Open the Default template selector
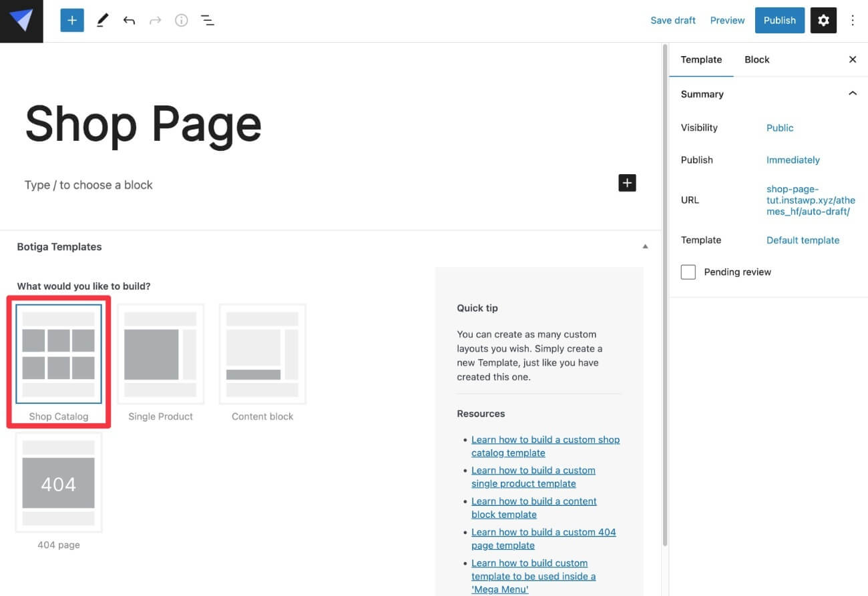868x596 pixels. (803, 240)
